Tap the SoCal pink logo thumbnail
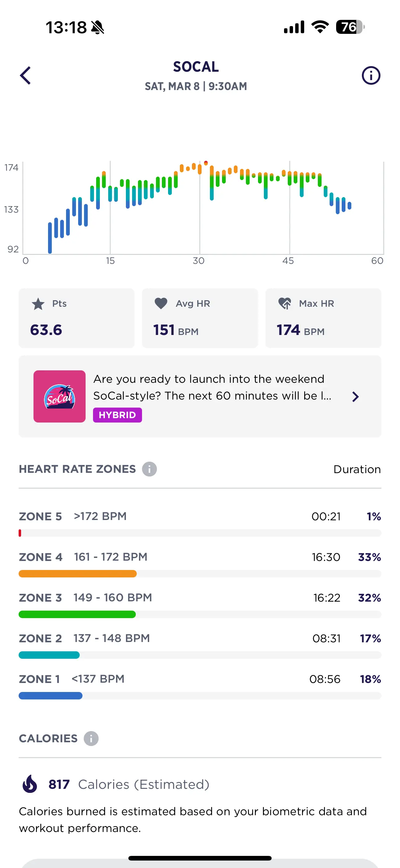 tap(59, 396)
